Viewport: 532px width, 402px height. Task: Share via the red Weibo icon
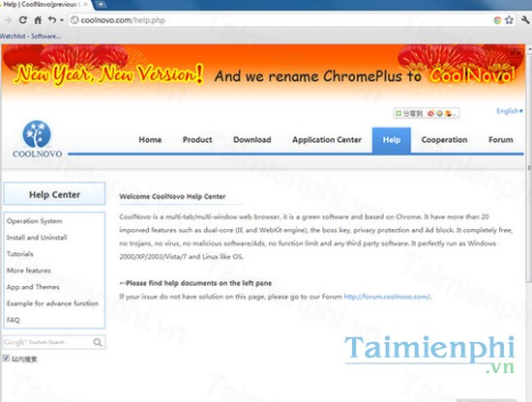tap(430, 113)
